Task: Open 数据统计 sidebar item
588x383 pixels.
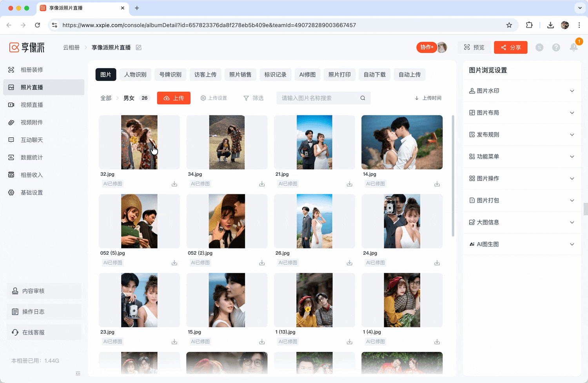Action: tap(44, 157)
